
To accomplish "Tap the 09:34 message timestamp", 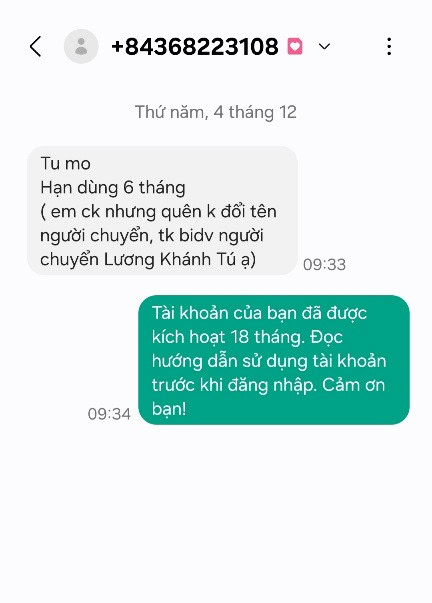I will (x=109, y=414).
